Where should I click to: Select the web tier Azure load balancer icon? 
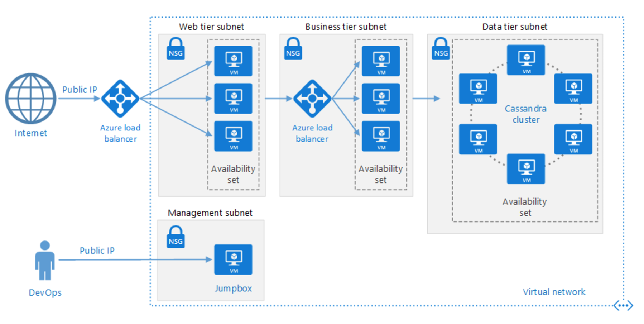pyautogui.click(x=120, y=99)
